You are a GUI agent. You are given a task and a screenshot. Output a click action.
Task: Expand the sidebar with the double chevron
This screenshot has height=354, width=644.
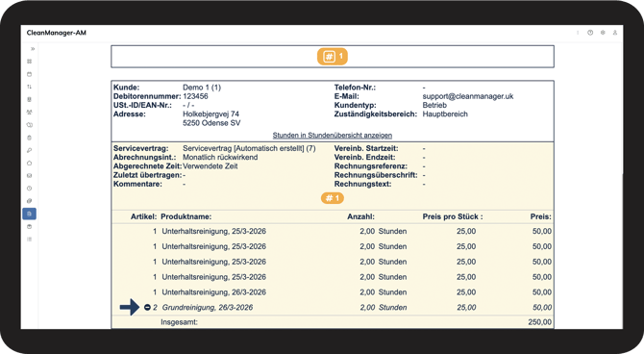33,49
